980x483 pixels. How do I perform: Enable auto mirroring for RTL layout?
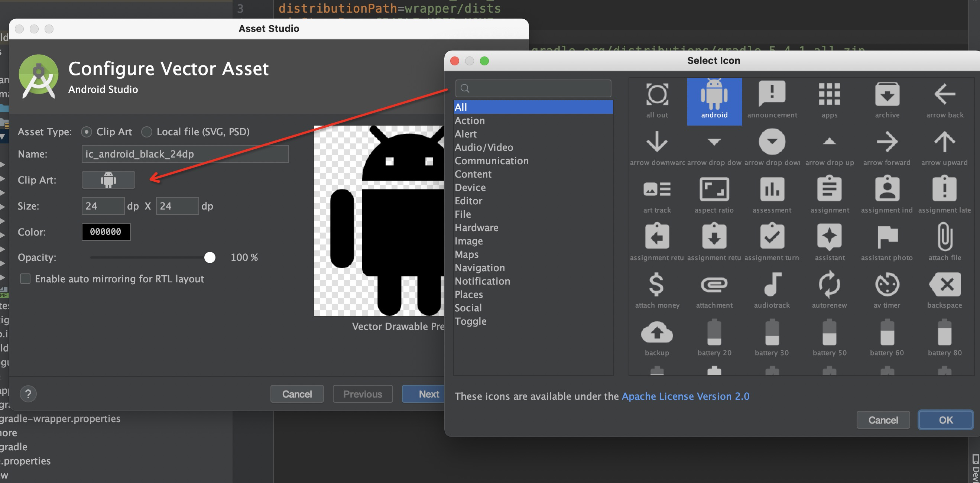[x=25, y=279]
